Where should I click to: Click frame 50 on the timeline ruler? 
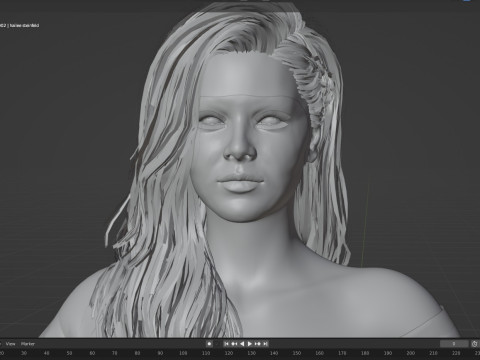(69, 353)
